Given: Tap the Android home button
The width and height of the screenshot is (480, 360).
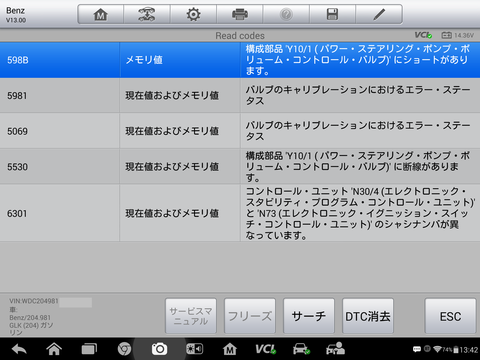Looking at the screenshot, I should coord(54,349).
